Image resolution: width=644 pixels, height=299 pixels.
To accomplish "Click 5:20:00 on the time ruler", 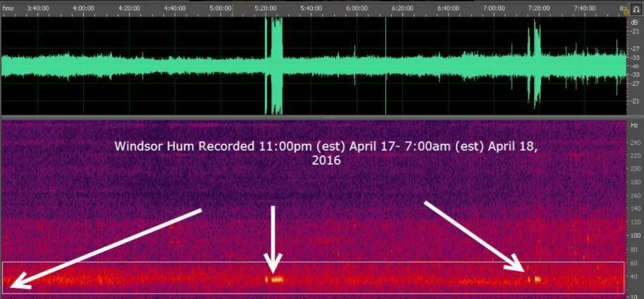I will [266, 8].
